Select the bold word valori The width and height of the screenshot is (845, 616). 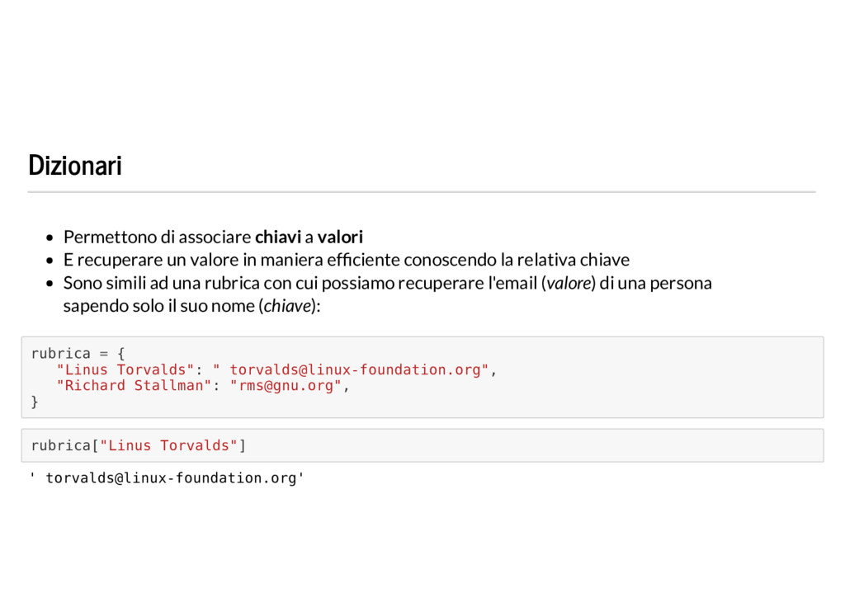click(340, 237)
